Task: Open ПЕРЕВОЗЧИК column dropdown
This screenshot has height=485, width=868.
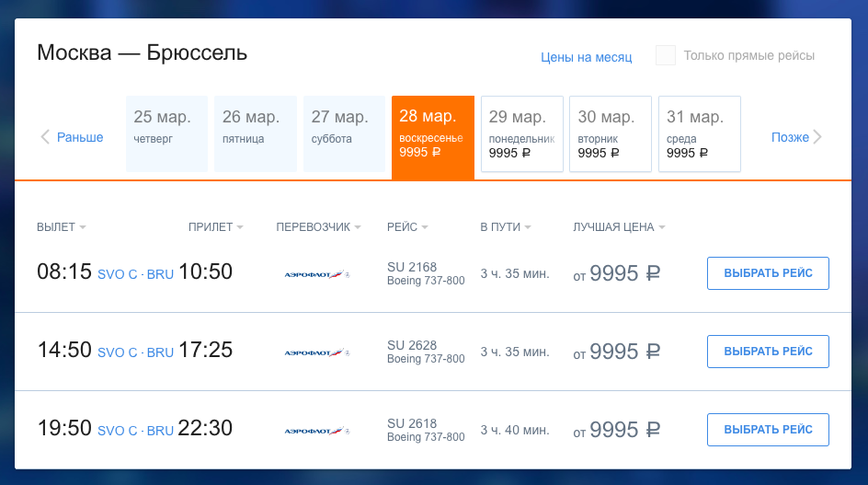Action: point(318,226)
